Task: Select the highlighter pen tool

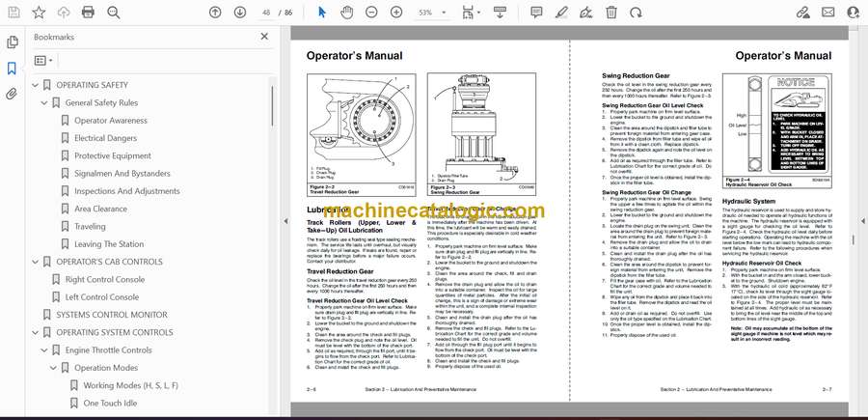Action: (x=561, y=13)
